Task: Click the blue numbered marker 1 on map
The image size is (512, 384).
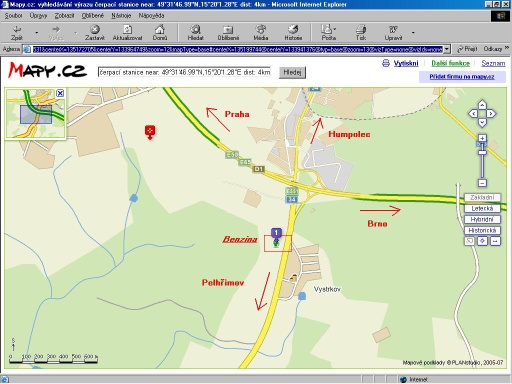Action: pos(276,233)
